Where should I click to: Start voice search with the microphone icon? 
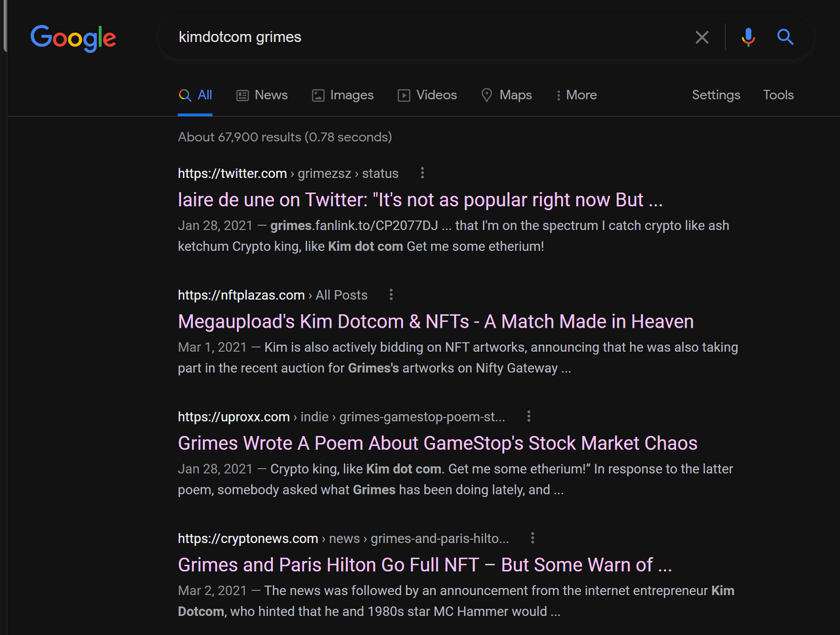click(x=748, y=37)
